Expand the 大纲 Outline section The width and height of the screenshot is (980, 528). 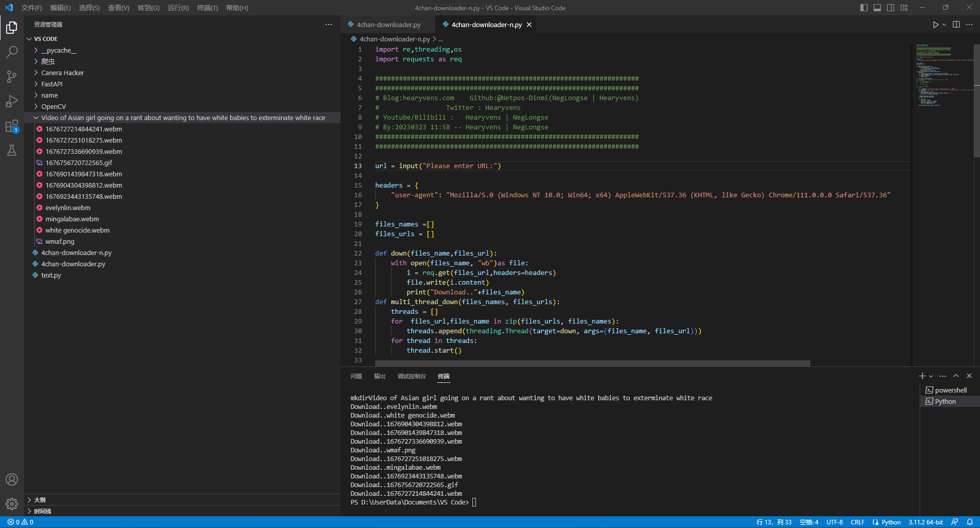coord(183,500)
